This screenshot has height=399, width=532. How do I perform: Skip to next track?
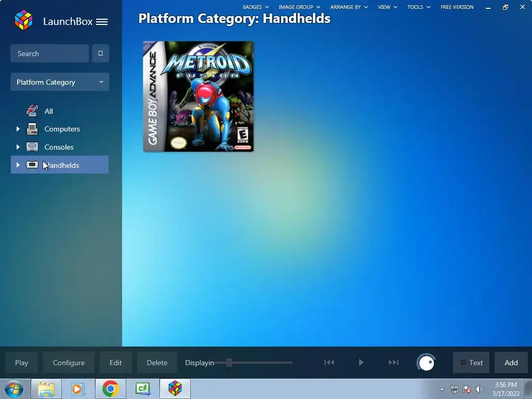[393, 362]
